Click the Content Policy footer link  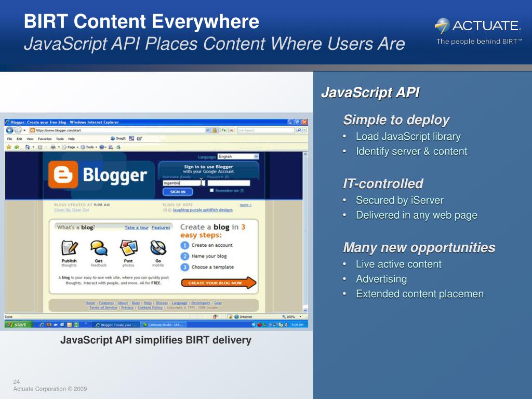coord(150,308)
